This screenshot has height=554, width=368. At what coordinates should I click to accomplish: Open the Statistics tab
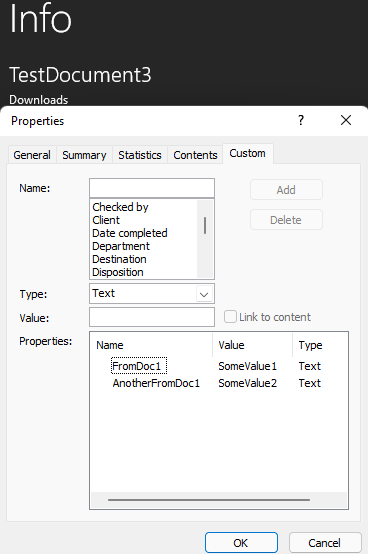click(140, 155)
